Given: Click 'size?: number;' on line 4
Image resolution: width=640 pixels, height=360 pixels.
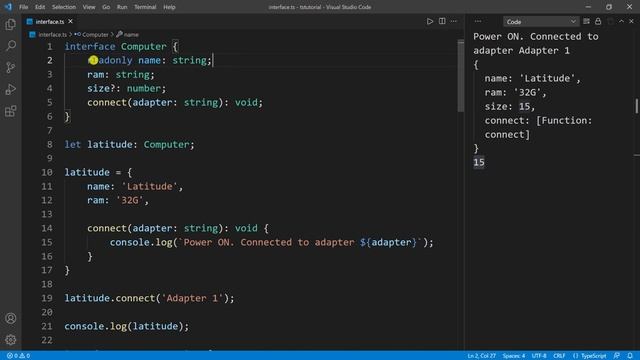Looking at the screenshot, I should (x=127, y=89).
